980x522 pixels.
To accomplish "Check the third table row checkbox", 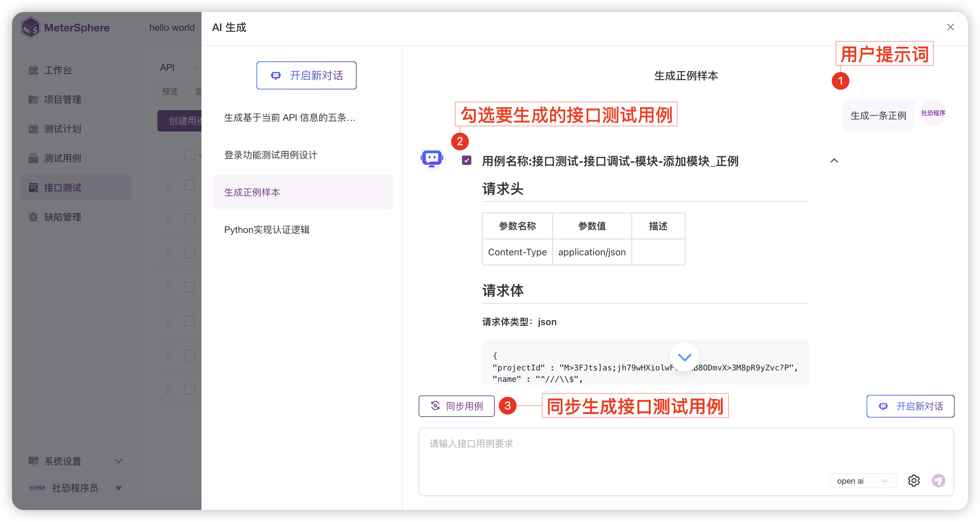I will coord(189,253).
